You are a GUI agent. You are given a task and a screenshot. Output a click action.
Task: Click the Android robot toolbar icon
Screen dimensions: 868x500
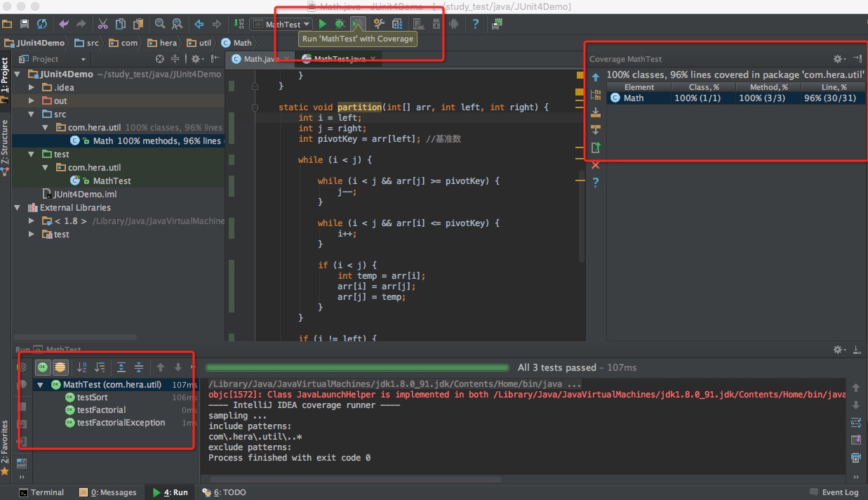pos(455,24)
